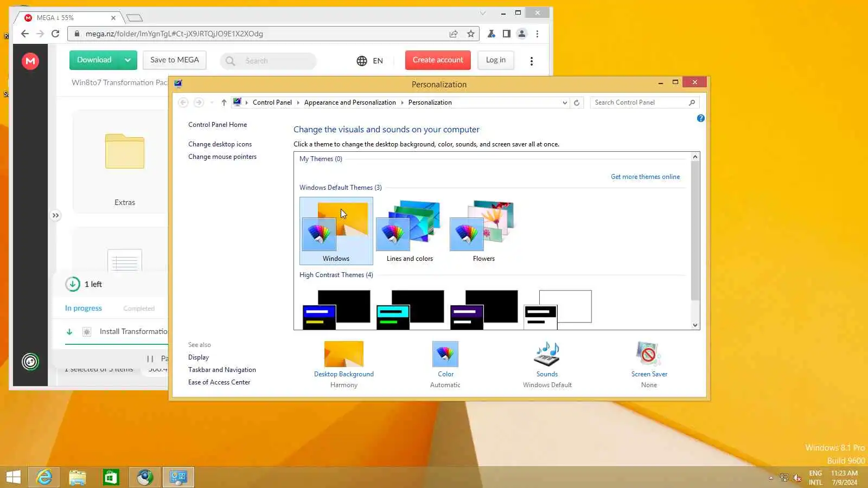The image size is (868, 488).
Task: Open the download arrow dropdown beside Download
Action: (127, 60)
